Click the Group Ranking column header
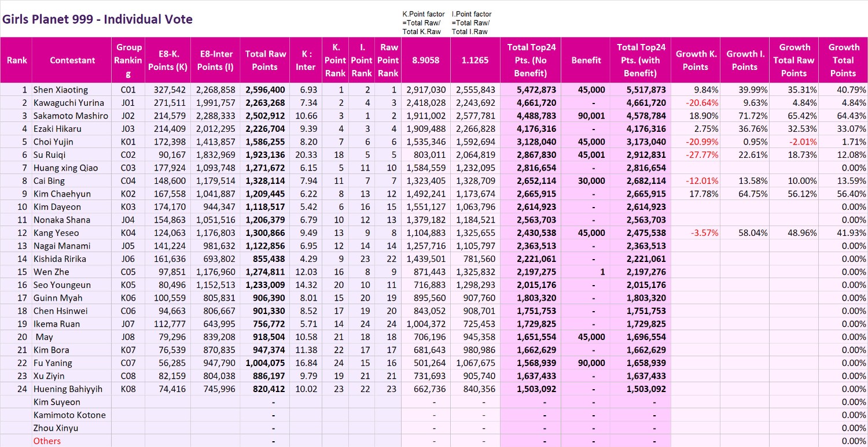Image resolution: width=868 pixels, height=447 pixels. coord(128,60)
